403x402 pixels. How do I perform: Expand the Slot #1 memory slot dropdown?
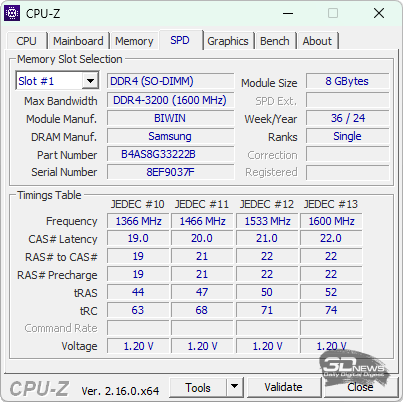(90, 80)
